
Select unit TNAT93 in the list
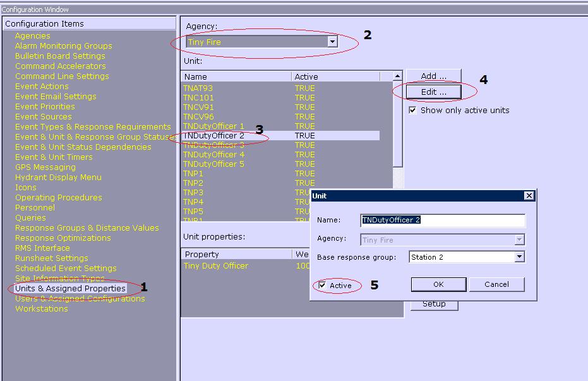(198, 88)
